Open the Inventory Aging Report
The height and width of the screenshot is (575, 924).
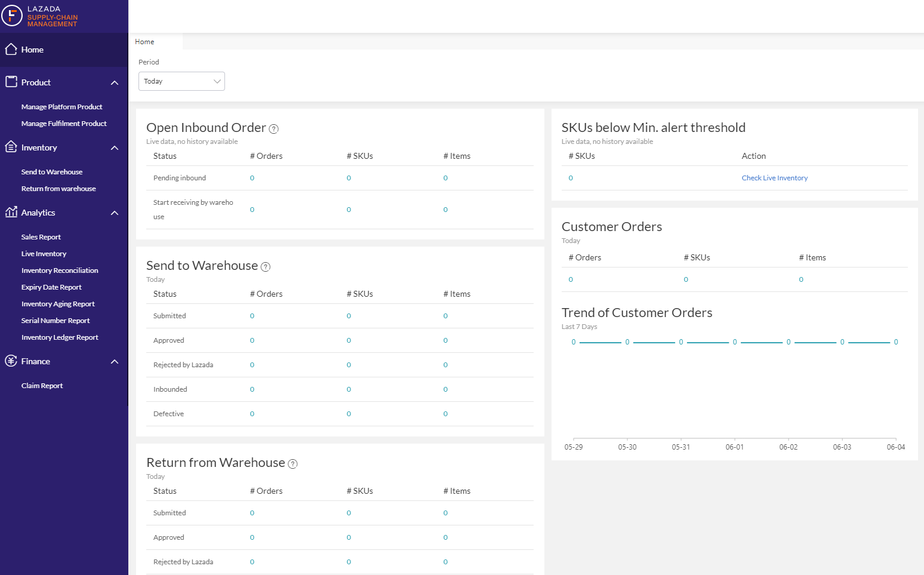click(x=58, y=304)
